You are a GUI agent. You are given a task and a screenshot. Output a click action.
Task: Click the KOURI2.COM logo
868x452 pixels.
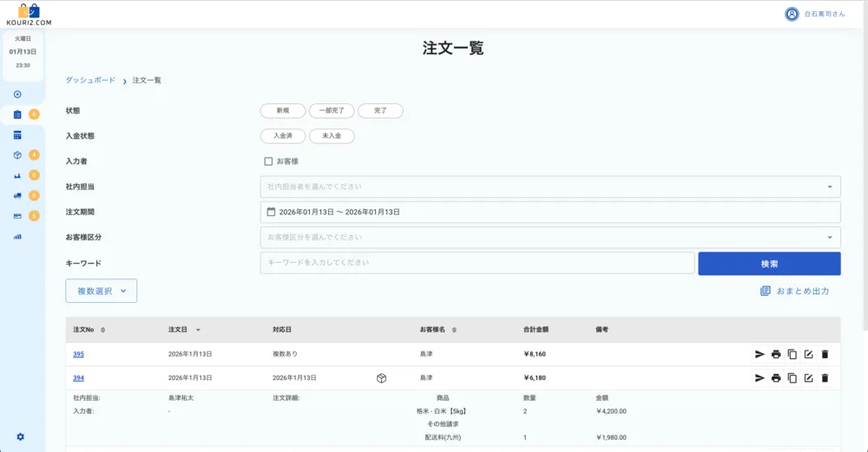pyautogui.click(x=29, y=15)
